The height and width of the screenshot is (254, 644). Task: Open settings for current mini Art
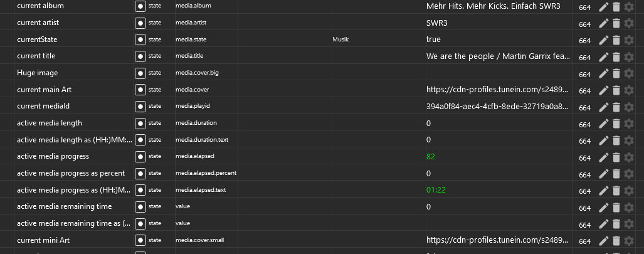click(629, 241)
